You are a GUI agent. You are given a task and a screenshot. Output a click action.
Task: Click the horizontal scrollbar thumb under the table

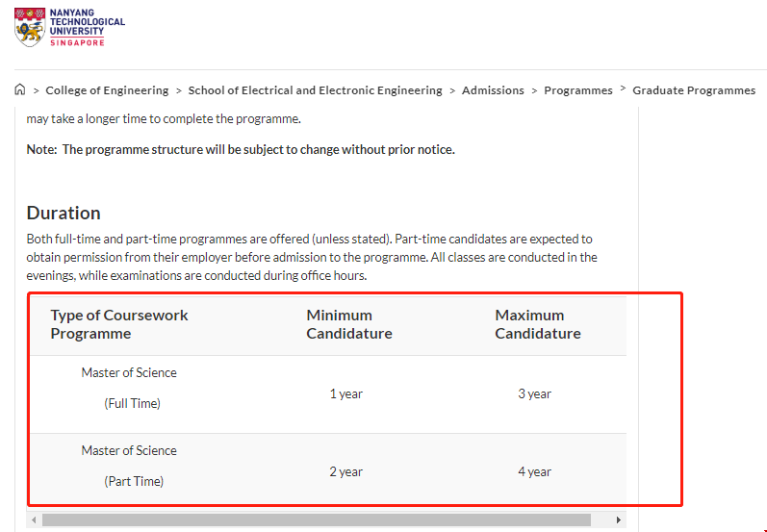[316, 520]
